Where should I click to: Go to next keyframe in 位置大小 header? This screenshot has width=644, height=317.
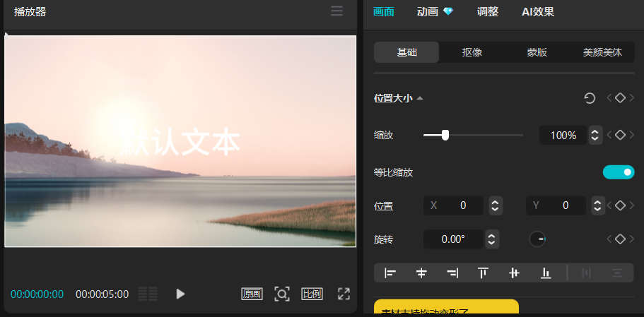click(x=632, y=98)
